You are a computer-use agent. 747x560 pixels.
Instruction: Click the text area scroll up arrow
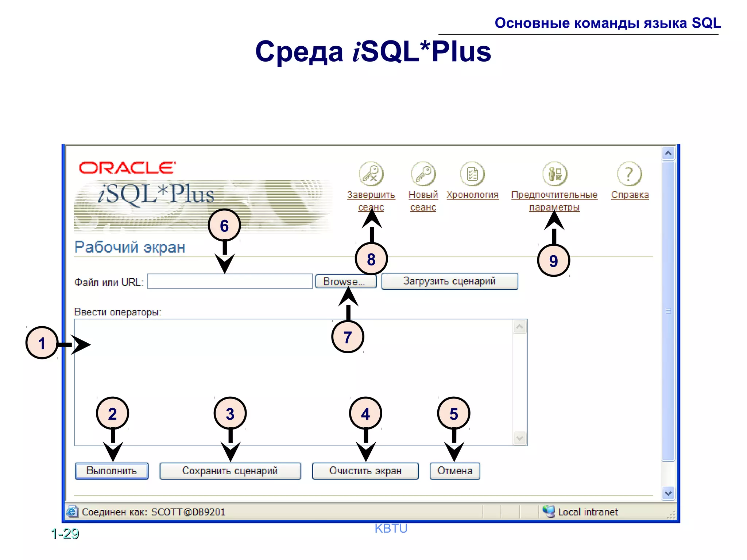point(520,327)
